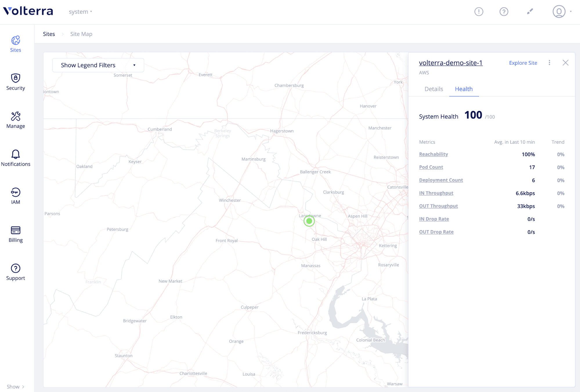Open the Billing card icon
This screenshot has height=392, width=580.
point(16,230)
